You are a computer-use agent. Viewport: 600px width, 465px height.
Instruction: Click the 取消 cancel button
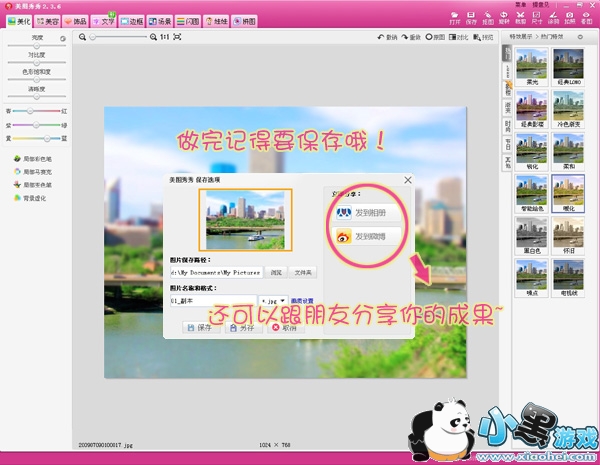point(283,327)
